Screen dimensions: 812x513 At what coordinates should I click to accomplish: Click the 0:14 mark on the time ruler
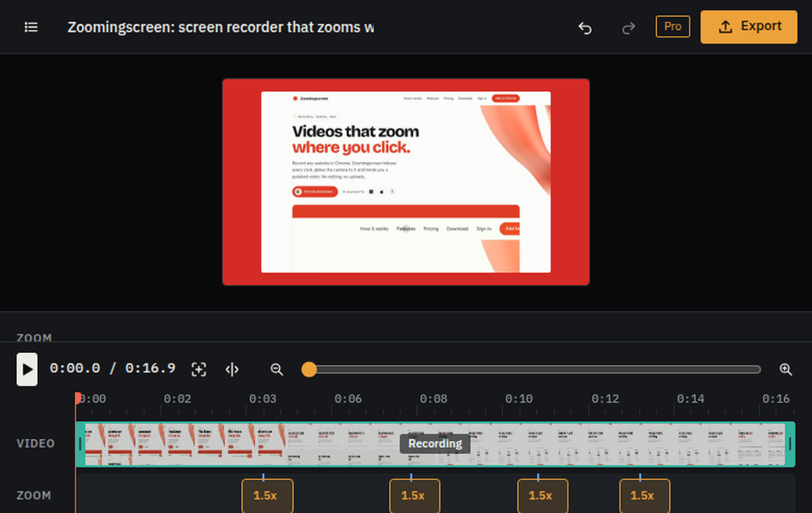tap(691, 399)
